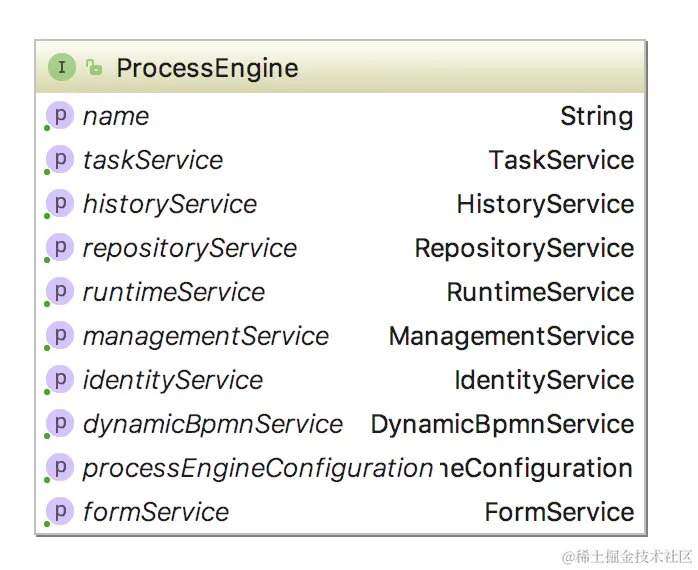Click the HistoryService return type

coord(545,204)
